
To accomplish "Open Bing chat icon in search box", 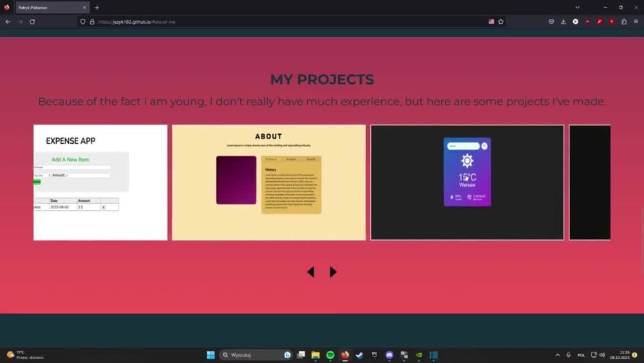I will click(287, 355).
